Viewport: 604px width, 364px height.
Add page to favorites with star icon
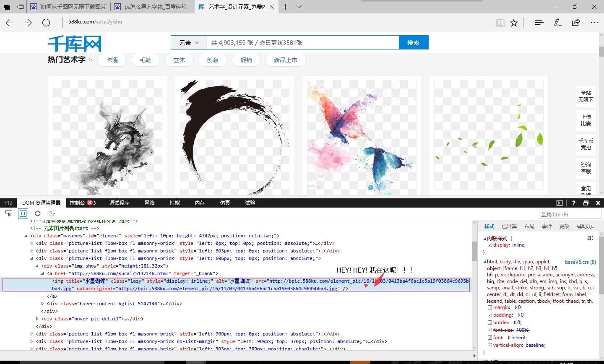[x=514, y=23]
